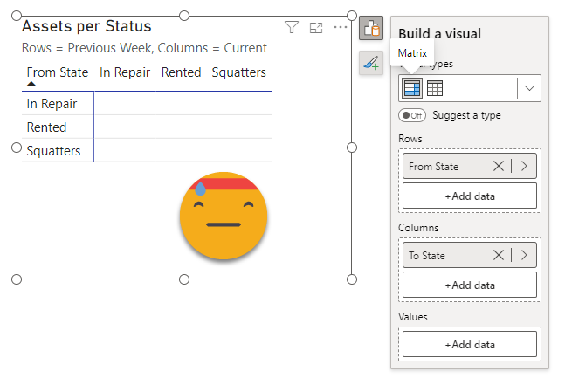
Task: Click Add data under Values
Action: coord(469,344)
